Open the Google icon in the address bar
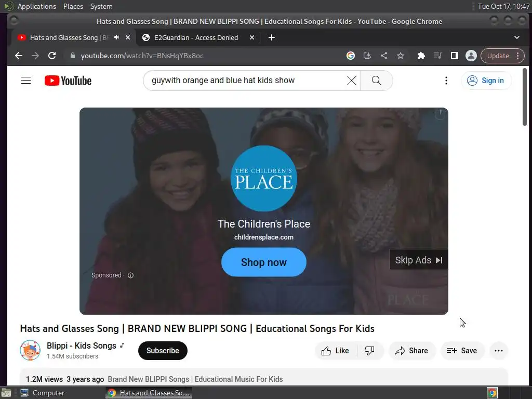532x399 pixels. [351, 56]
